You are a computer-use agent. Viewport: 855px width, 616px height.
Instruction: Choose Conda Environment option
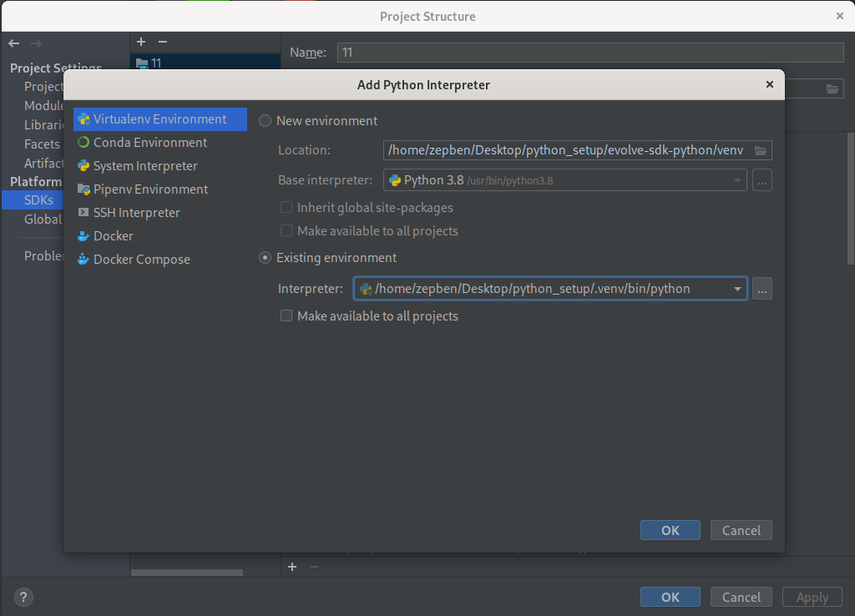[149, 143]
